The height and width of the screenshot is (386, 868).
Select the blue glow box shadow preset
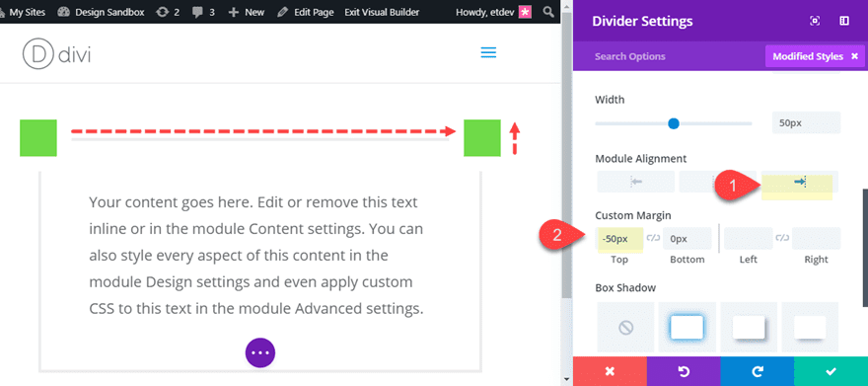tap(687, 328)
